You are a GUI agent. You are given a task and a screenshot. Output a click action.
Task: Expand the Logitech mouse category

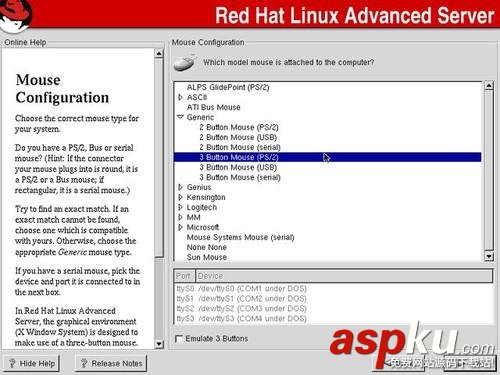pyautogui.click(x=180, y=207)
